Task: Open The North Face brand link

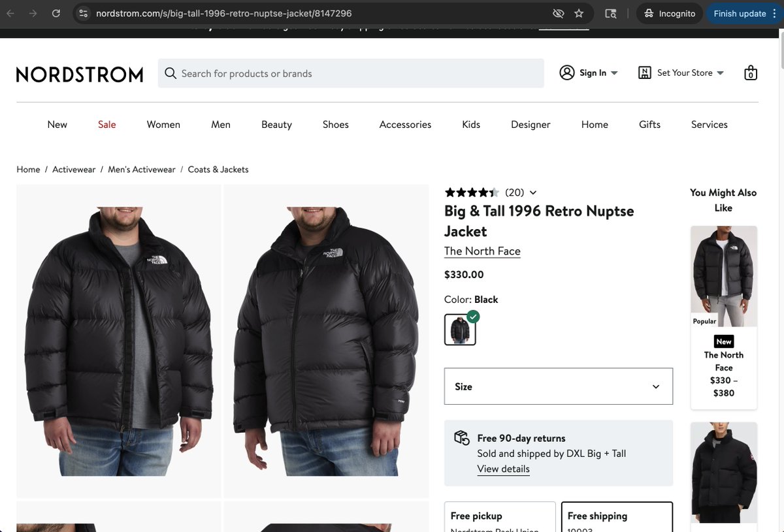Action: click(482, 251)
